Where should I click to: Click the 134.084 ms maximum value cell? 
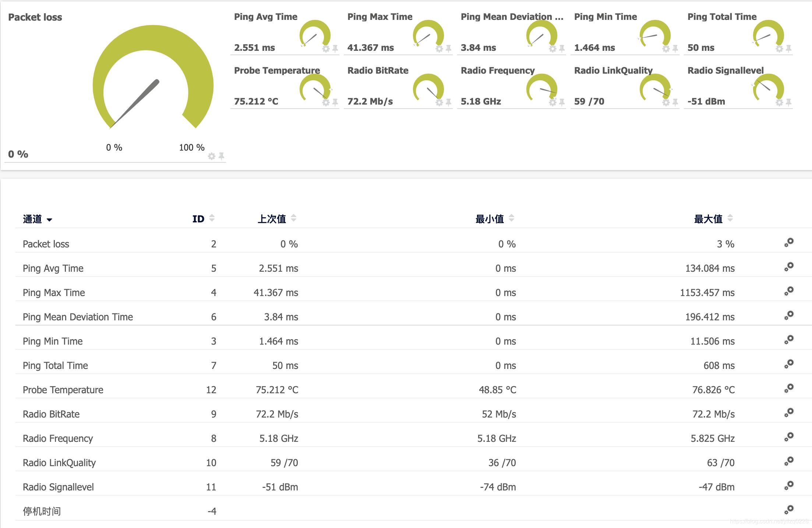click(710, 268)
